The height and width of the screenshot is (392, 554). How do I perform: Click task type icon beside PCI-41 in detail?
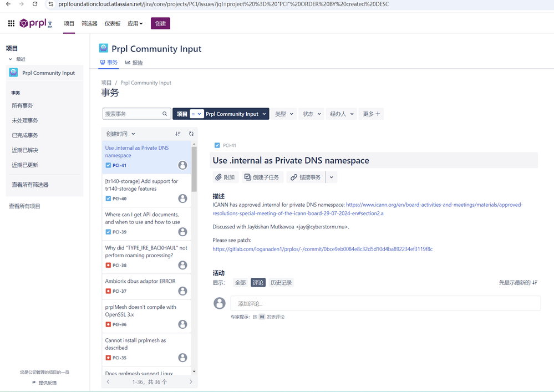click(x=217, y=145)
